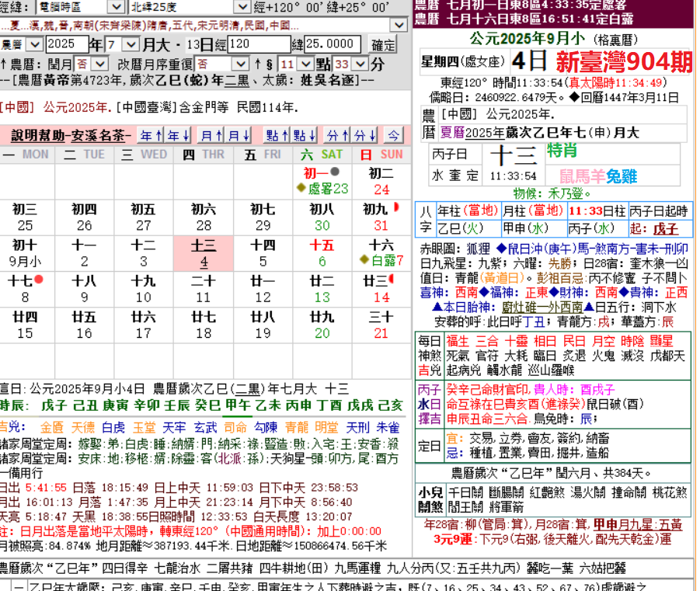Open the dynasty list dropdown (夏...漢,魏,晉)
The image size is (700, 591).
(399, 25)
